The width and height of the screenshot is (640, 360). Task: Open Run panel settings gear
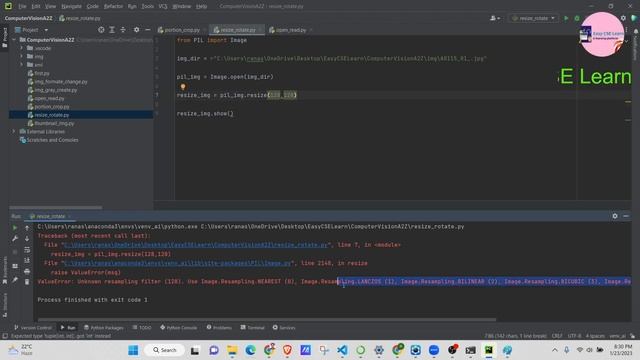615,216
